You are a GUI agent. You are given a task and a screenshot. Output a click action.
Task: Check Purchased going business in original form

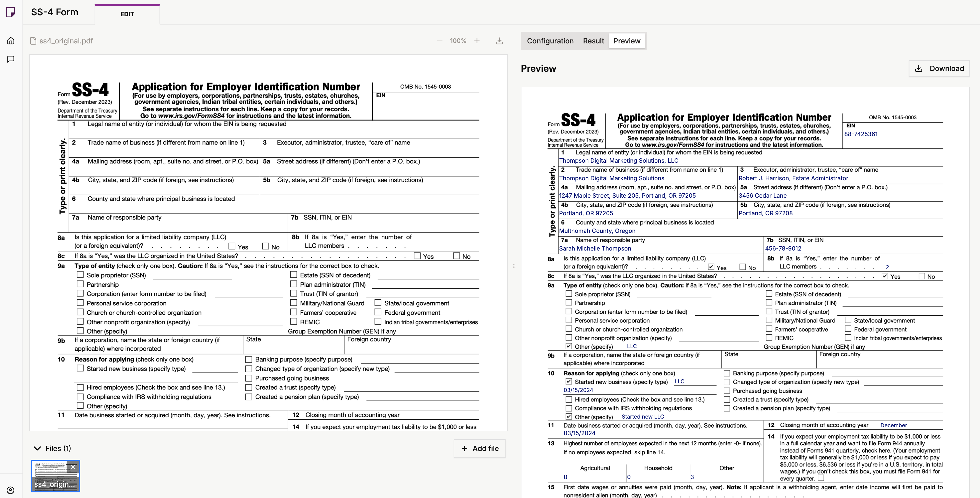(248, 378)
